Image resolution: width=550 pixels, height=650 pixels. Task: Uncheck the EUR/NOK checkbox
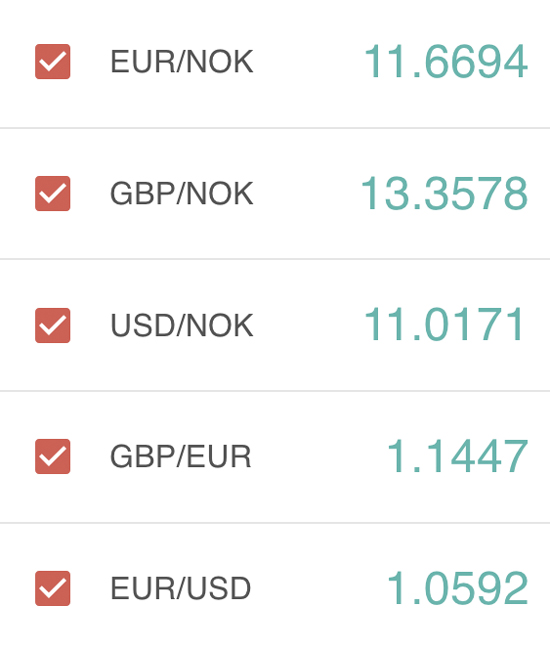[53, 61]
